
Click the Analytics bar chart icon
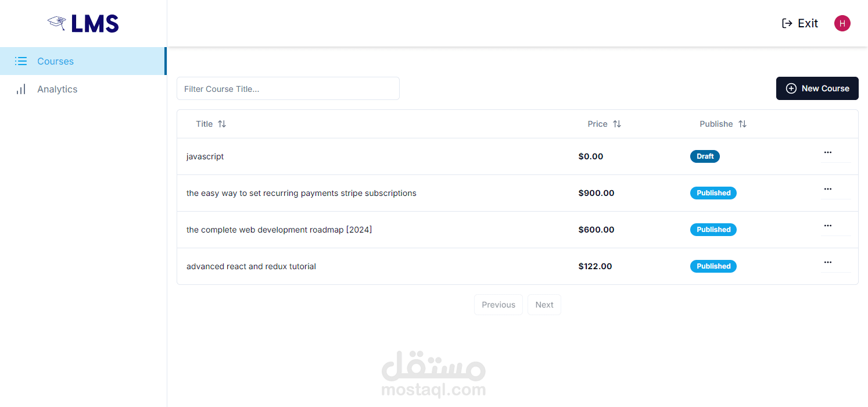21,89
